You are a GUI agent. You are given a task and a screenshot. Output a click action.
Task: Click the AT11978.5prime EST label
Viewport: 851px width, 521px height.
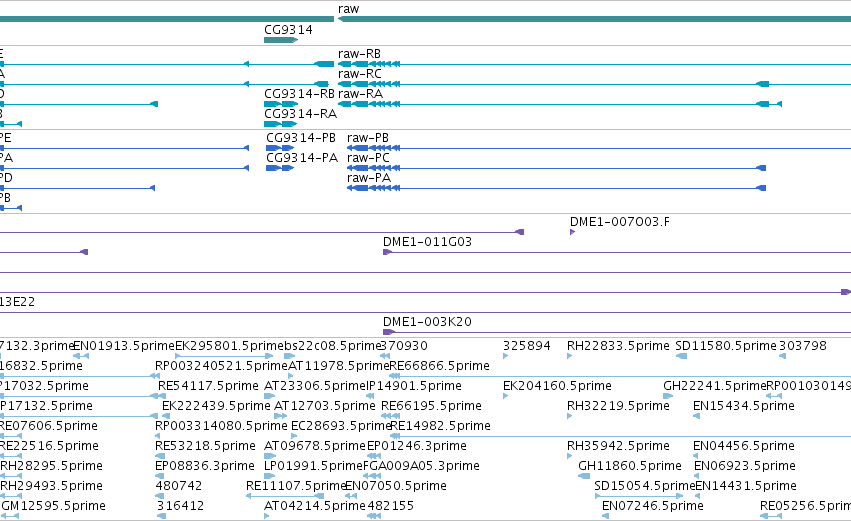339,366
